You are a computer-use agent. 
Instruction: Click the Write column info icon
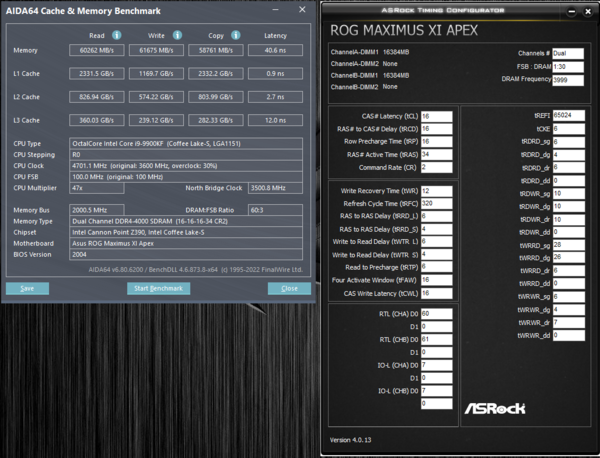coord(177,35)
